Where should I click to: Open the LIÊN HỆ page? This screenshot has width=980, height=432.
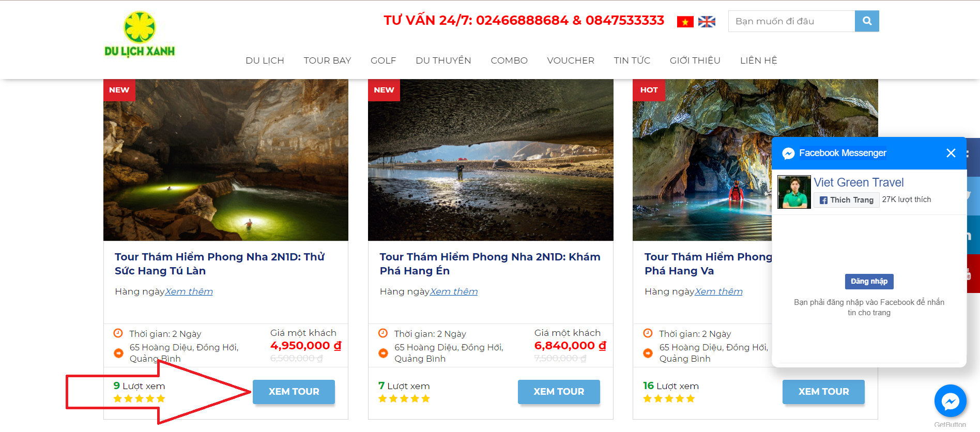tap(758, 60)
